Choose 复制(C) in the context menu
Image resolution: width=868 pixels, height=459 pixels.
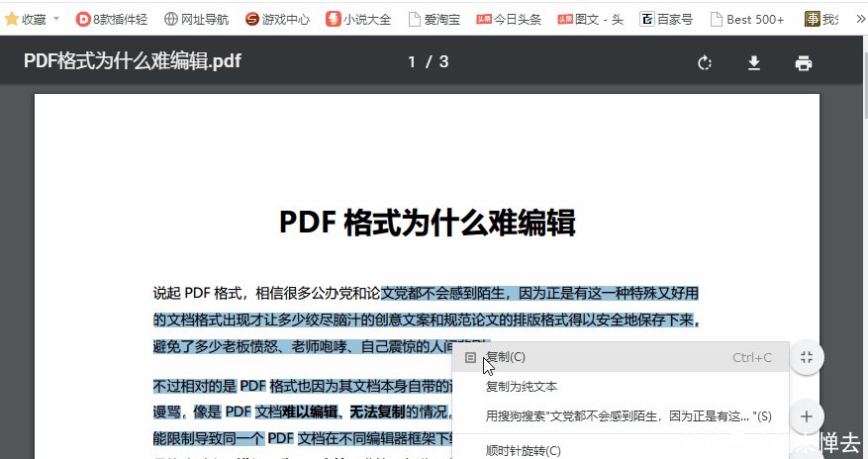[621, 357]
